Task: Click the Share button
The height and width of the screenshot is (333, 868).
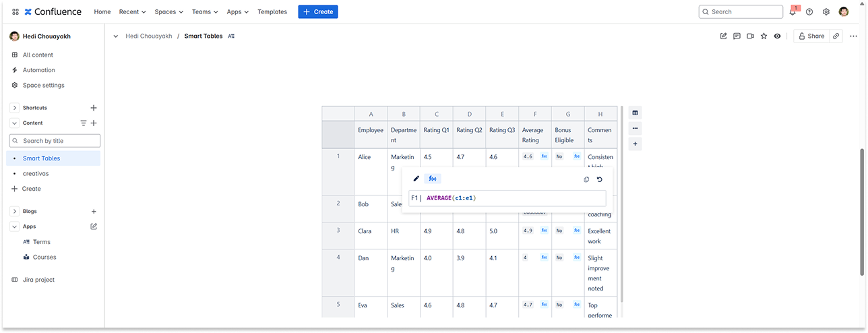Action: coord(810,36)
